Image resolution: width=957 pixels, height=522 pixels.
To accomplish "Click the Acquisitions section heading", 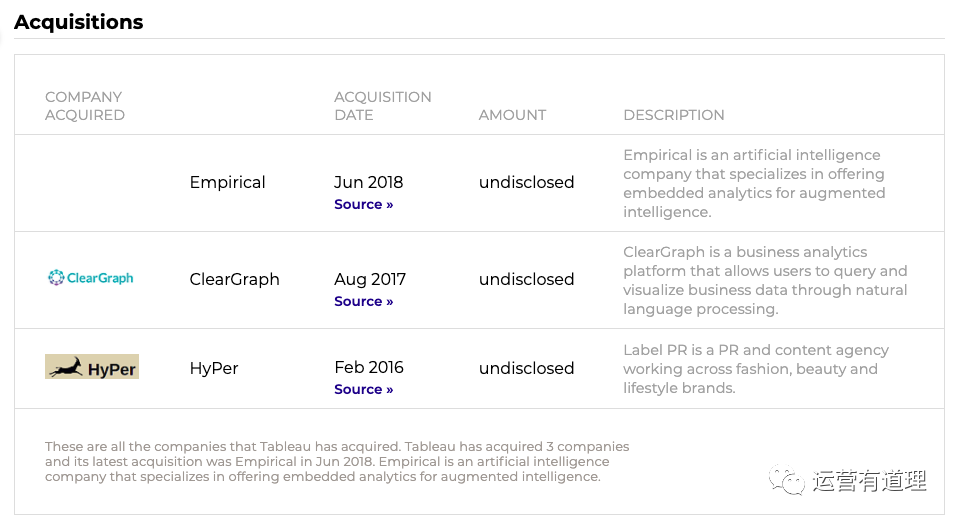I will point(79,22).
